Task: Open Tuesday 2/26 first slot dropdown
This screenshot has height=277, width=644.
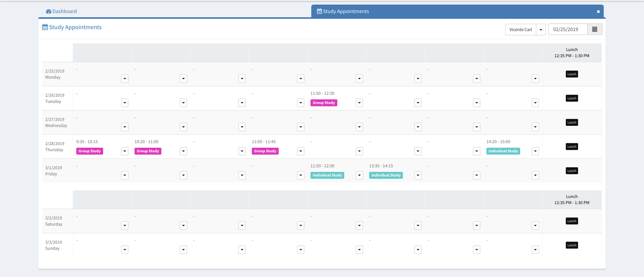Action: [125, 103]
